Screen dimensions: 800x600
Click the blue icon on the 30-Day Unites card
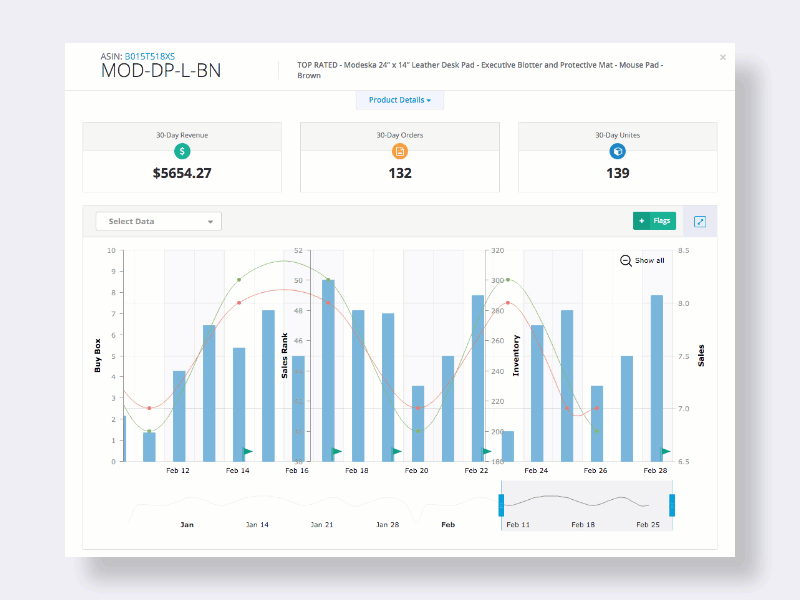click(x=617, y=151)
